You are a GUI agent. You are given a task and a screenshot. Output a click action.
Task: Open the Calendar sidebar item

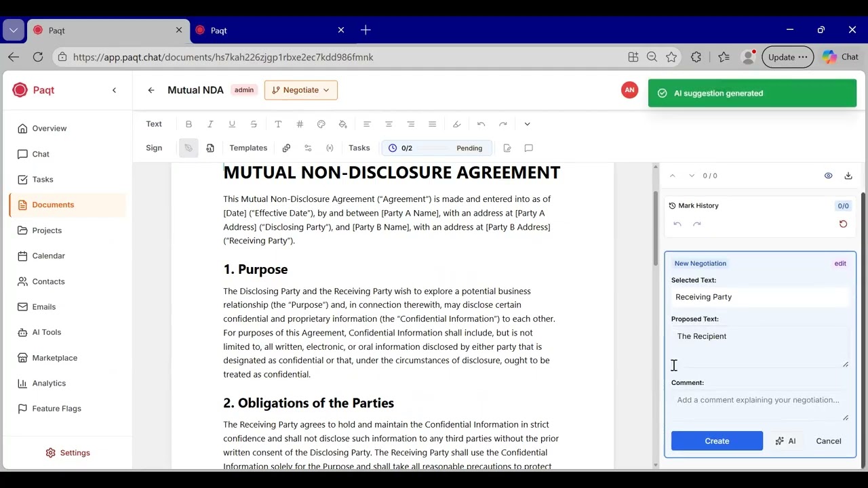pos(68,256)
